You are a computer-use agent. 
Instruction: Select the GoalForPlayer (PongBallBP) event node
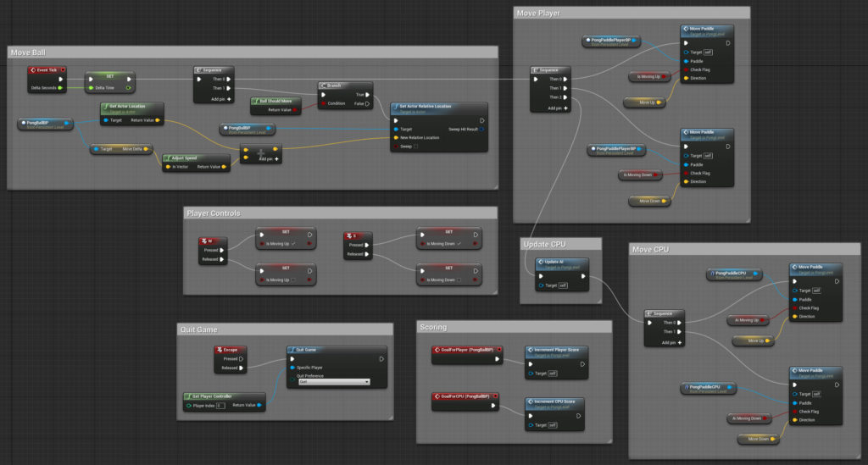point(467,354)
